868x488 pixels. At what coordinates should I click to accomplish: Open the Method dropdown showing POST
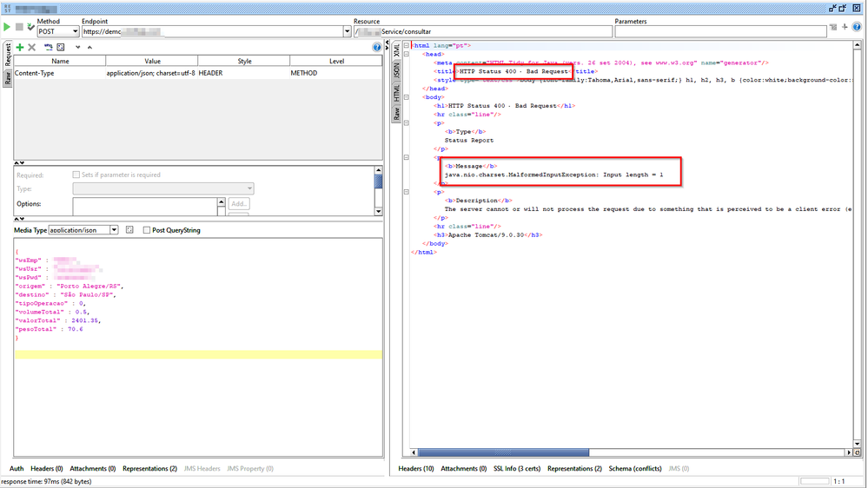57,32
